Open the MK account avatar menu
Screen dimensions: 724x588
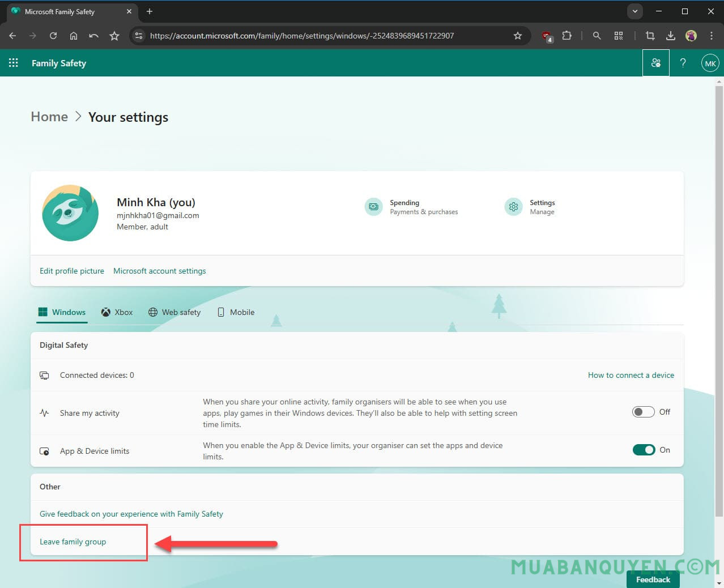pyautogui.click(x=710, y=63)
